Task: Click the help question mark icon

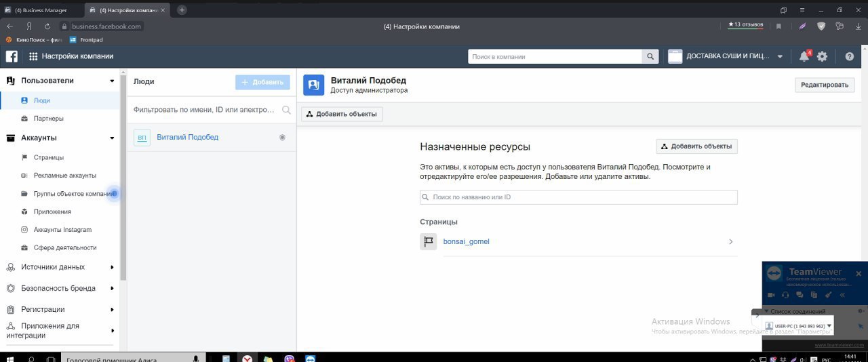Action: 849,56
